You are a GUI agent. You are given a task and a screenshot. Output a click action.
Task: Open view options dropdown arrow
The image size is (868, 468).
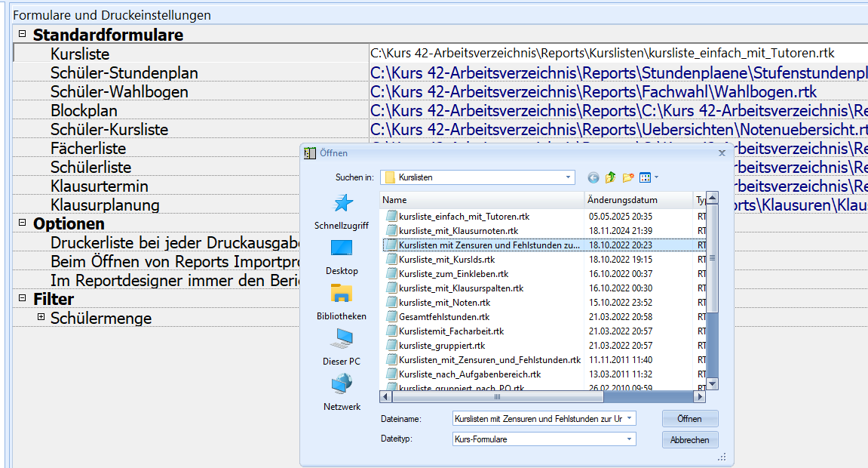coord(657,178)
